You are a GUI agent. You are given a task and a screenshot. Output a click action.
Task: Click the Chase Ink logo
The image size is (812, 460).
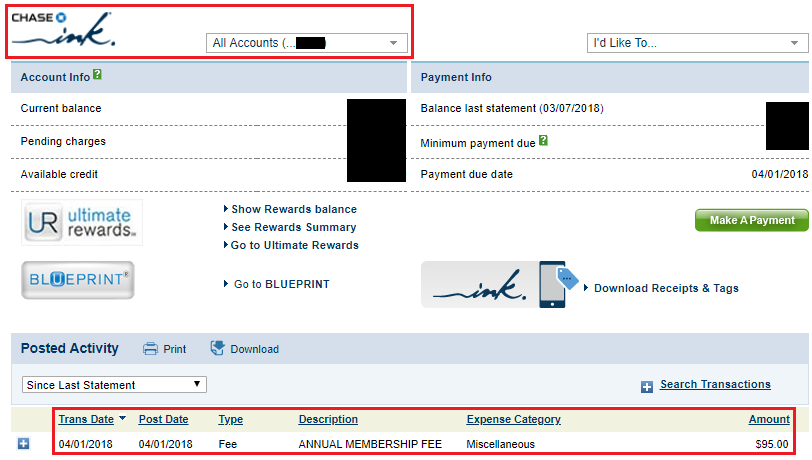[x=63, y=29]
